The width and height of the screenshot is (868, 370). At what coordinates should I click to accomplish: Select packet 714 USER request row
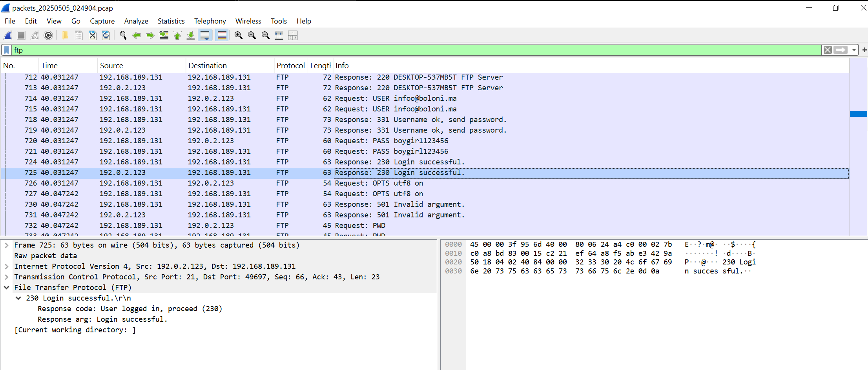[425, 98]
